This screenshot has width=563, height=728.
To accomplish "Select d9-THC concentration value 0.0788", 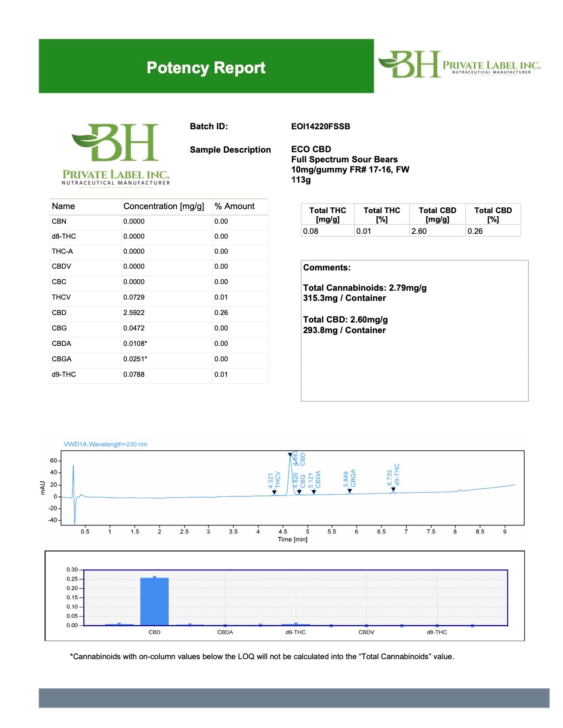I will coord(134,375).
